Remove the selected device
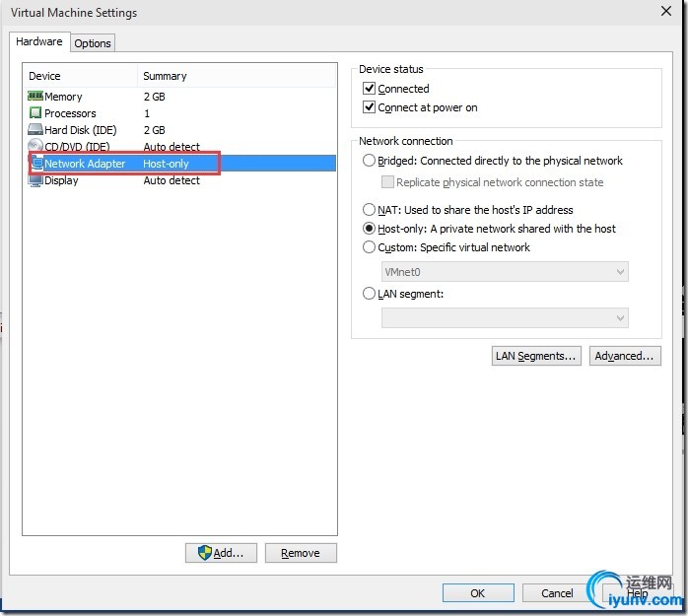 tap(301, 553)
